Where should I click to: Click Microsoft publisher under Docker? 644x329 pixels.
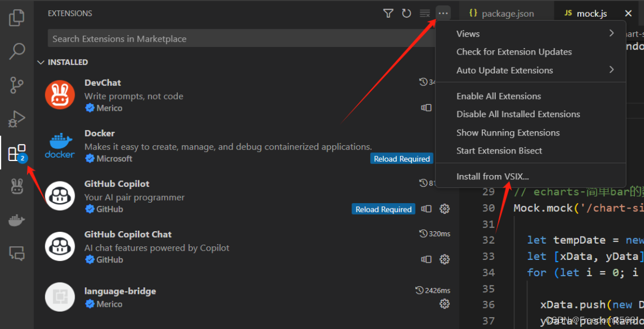114,158
